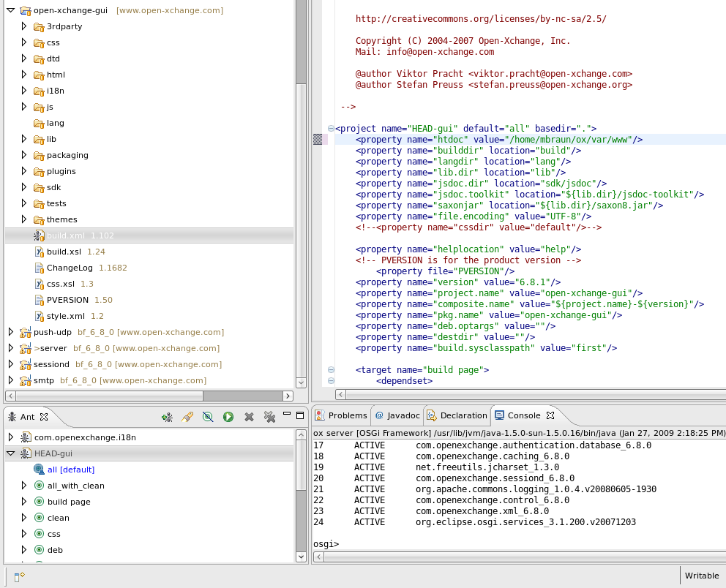Collapse the project XML element fold marker
The image size is (726, 588).
pyautogui.click(x=331, y=129)
